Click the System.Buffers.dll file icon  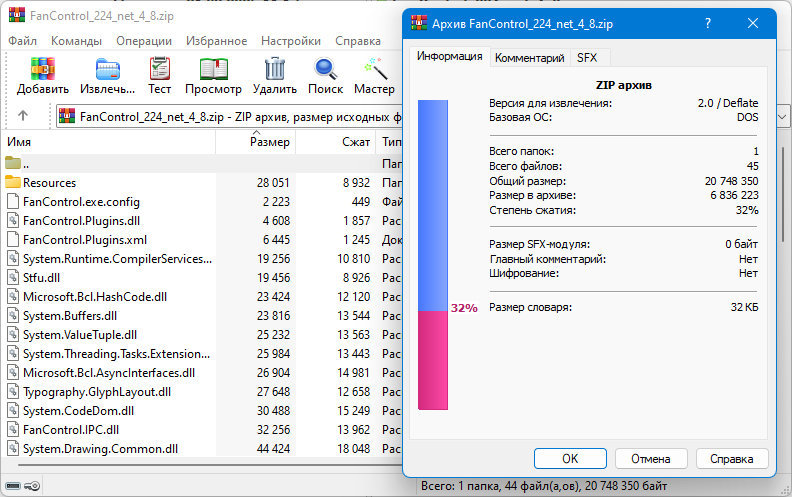click(x=13, y=316)
